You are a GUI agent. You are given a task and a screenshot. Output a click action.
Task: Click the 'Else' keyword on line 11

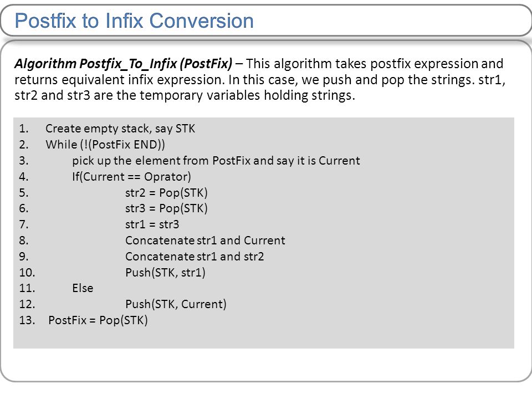tap(83, 288)
